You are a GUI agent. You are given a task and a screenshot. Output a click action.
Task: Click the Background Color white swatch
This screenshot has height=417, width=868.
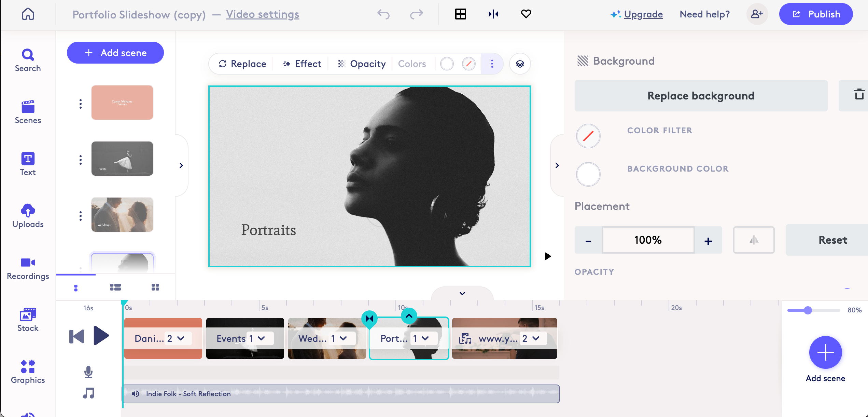(588, 174)
